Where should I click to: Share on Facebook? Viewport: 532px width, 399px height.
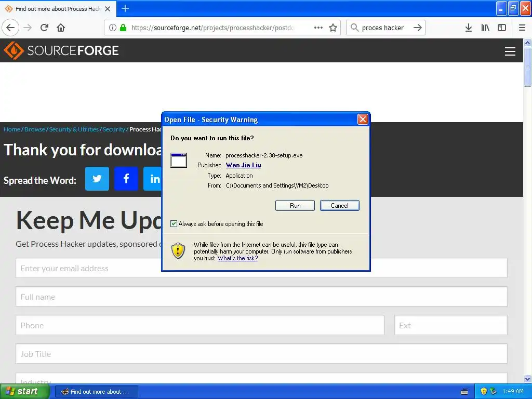coord(126,179)
